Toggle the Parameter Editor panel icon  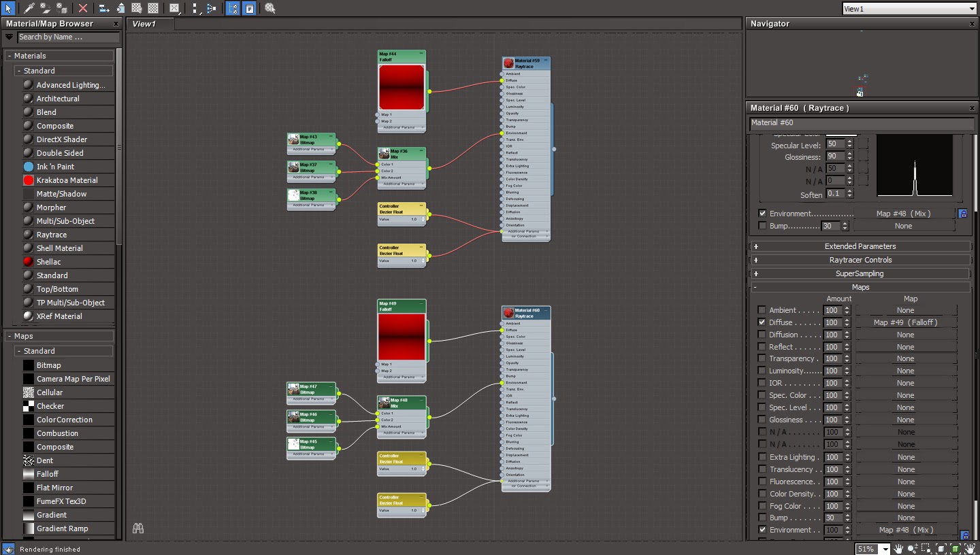click(250, 8)
